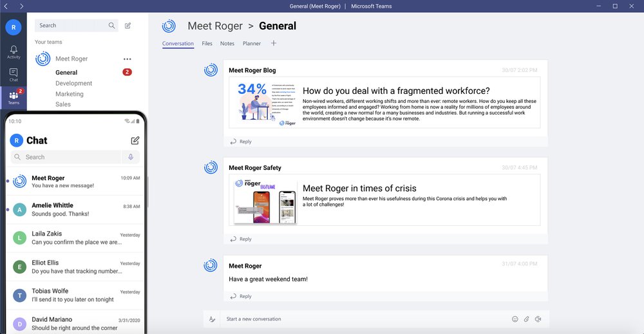Add a new tab with the plus icon
This screenshot has width=644, height=334.
point(274,43)
